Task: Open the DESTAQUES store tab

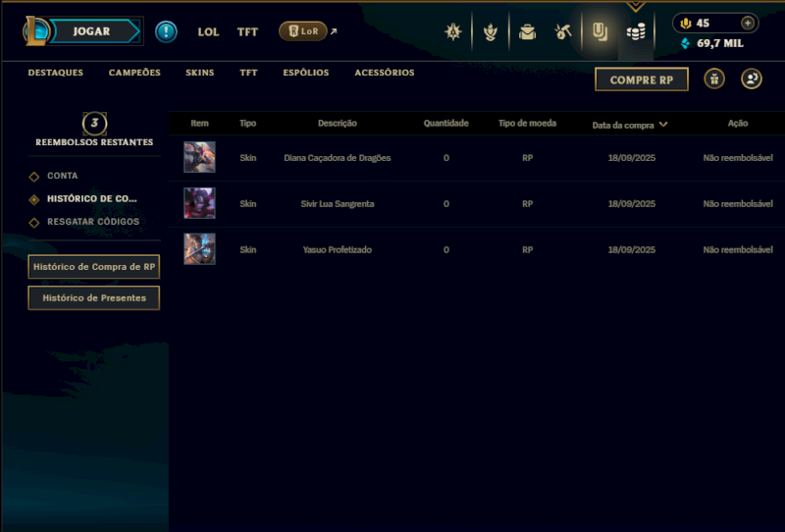Action: pos(56,73)
